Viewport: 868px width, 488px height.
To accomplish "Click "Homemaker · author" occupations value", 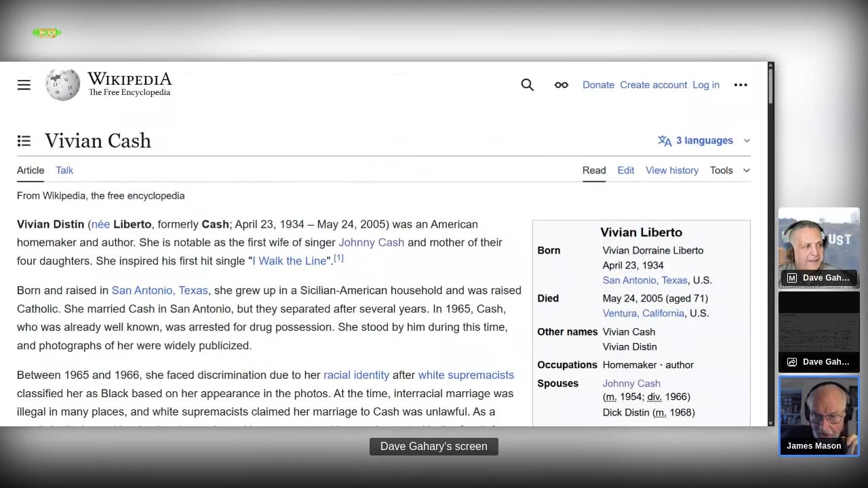I will coord(648,365).
